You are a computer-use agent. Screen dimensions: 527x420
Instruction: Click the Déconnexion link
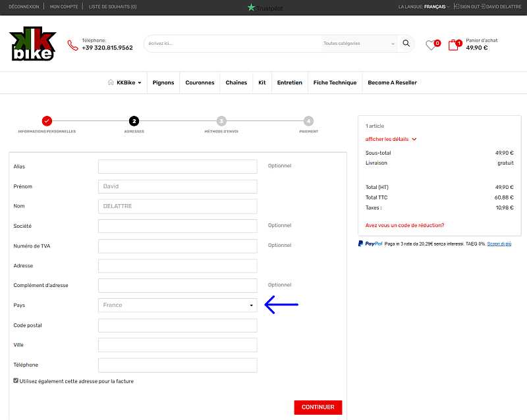[x=24, y=7]
